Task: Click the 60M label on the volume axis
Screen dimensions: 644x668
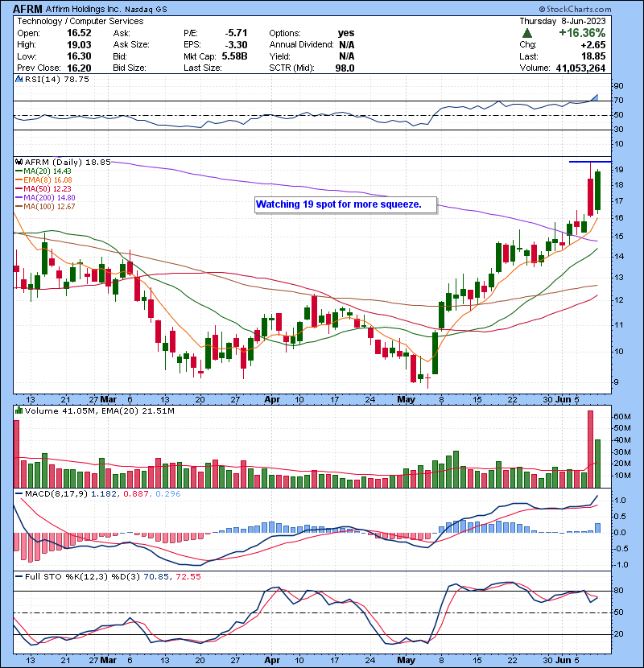Action: (621, 417)
